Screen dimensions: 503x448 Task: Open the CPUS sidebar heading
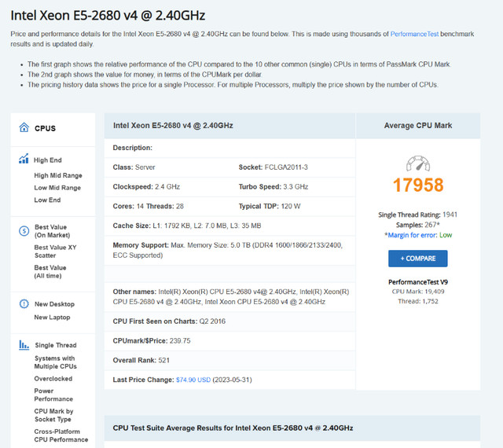point(46,128)
